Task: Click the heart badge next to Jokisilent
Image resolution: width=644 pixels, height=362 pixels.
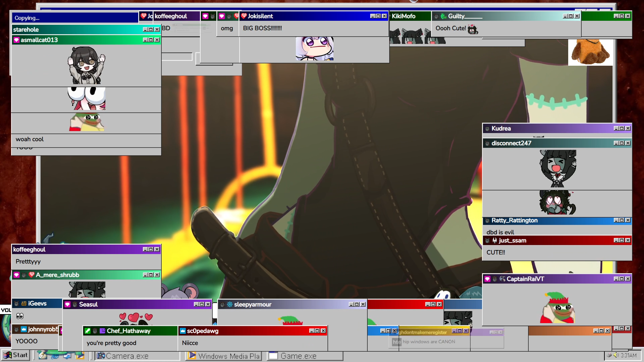Action: [x=244, y=16]
